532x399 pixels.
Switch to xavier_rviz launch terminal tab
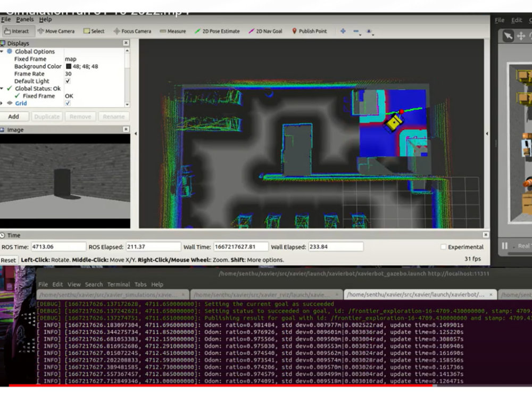click(267, 295)
